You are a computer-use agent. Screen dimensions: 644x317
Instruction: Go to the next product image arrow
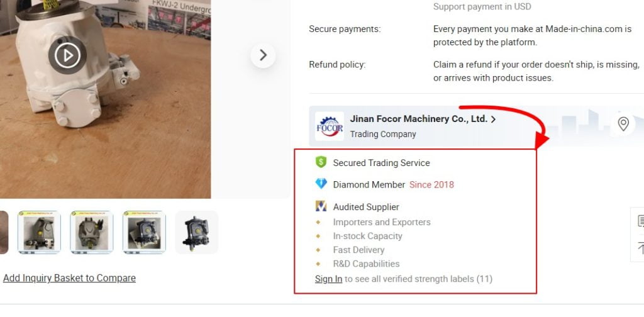pyautogui.click(x=263, y=55)
